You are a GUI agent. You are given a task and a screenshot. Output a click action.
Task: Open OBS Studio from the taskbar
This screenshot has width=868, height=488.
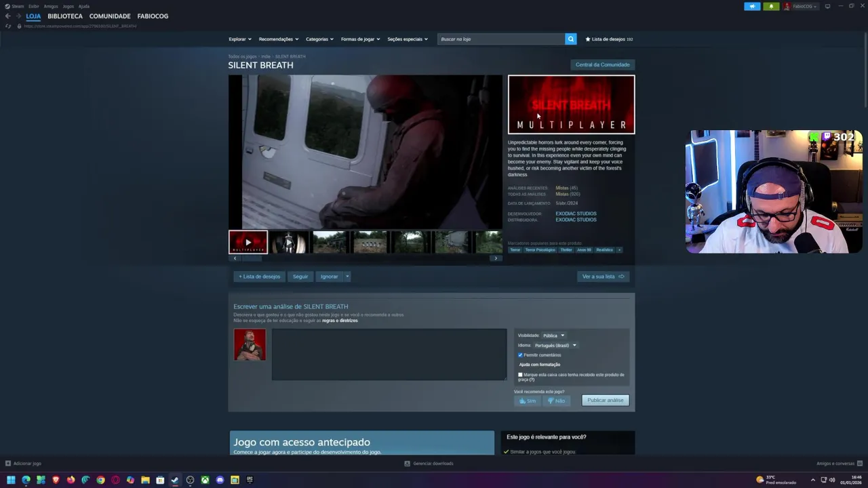[190, 480]
